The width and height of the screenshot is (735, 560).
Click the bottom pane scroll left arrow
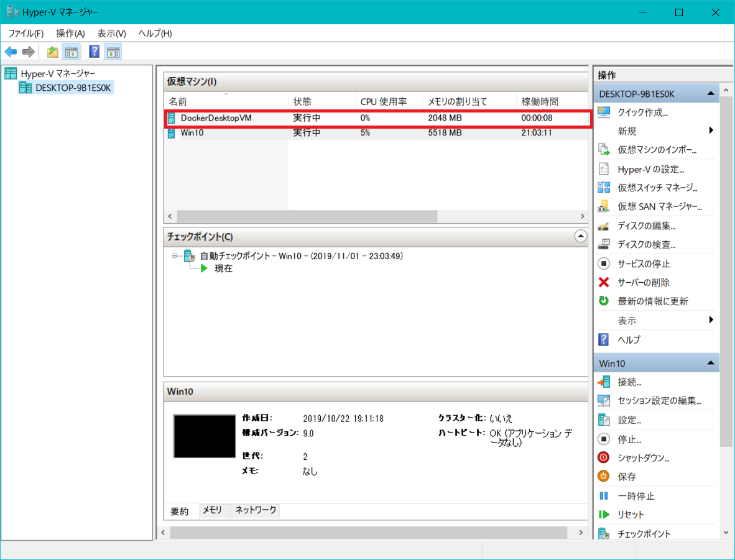pos(163,533)
